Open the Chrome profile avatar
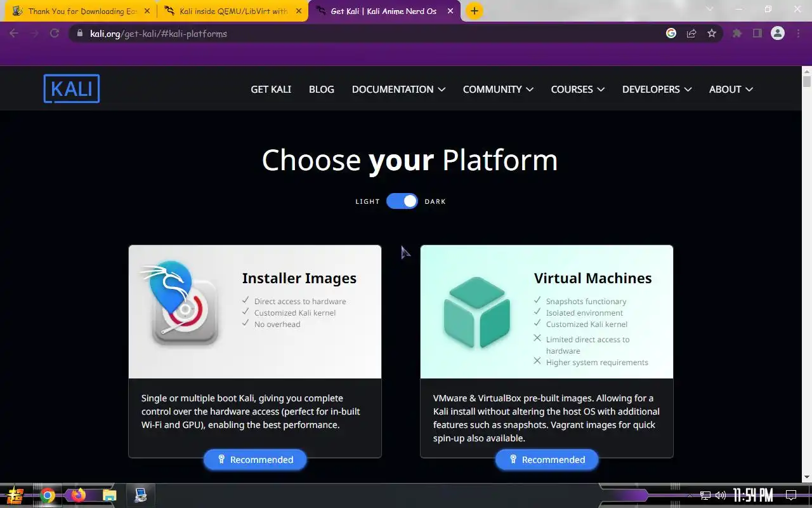This screenshot has height=508, width=812. click(778, 34)
